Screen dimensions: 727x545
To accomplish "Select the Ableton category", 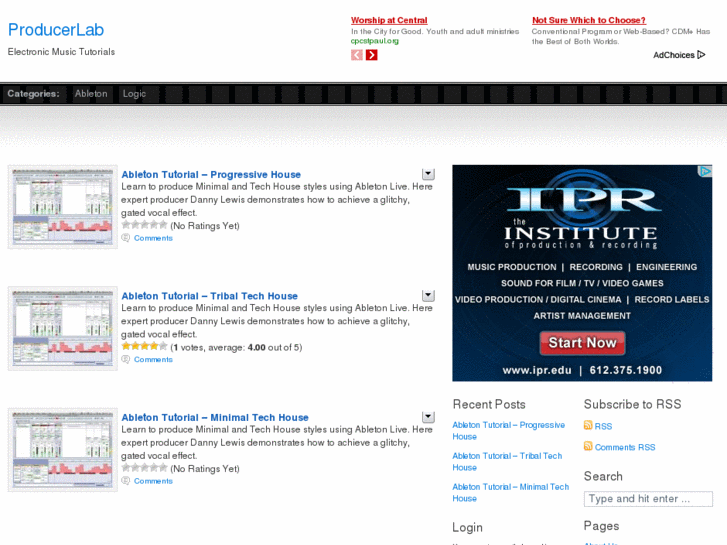I will point(91,94).
